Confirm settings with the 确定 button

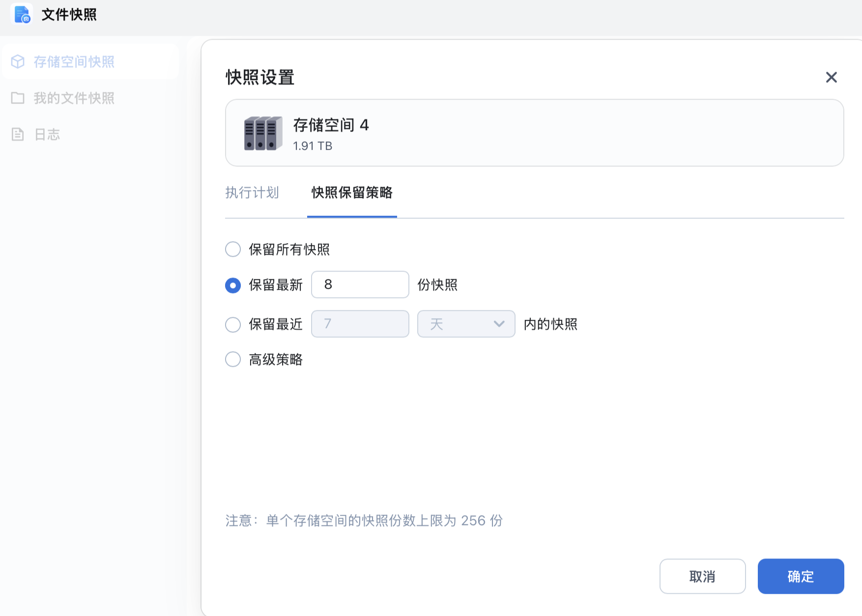801,576
